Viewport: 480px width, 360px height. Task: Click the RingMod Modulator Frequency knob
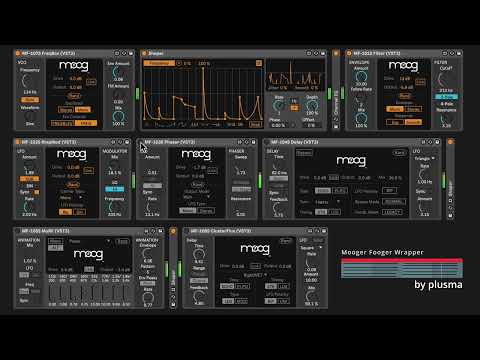point(114,207)
